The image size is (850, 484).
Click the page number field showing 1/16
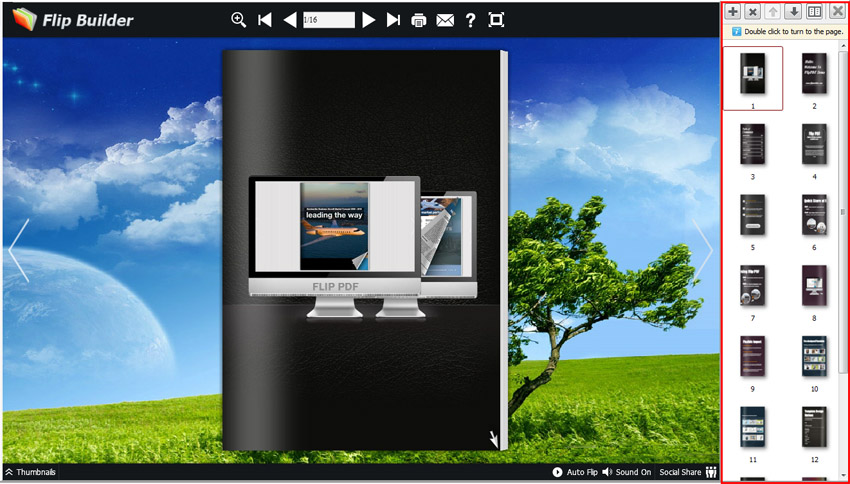(x=329, y=20)
